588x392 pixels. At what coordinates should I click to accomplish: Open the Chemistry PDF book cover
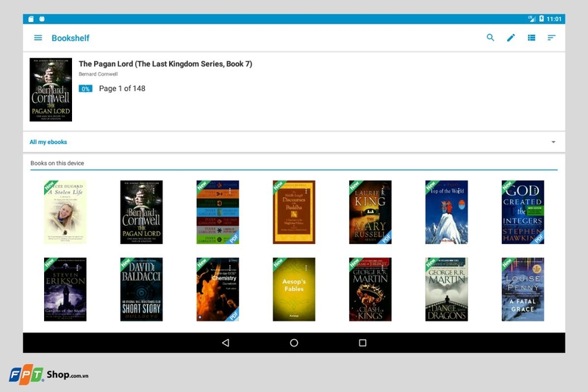(218, 289)
